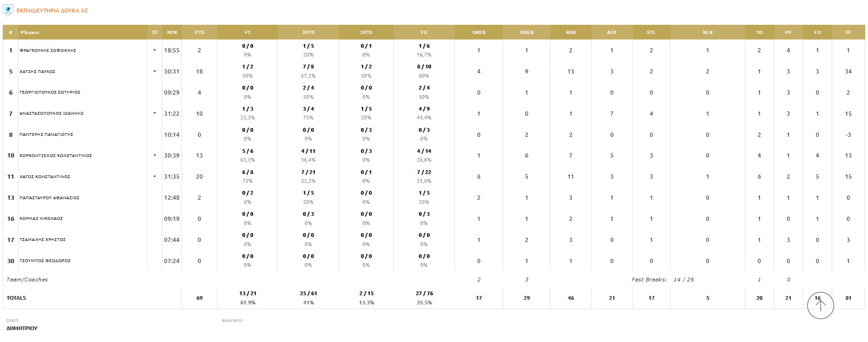
Task: Click starter marker for ΚΟΡΚΟΝΤΖΕΛΟΣ ΚΩΝΣΤΑΝΤΙΝΟΣ
Action: (154, 155)
